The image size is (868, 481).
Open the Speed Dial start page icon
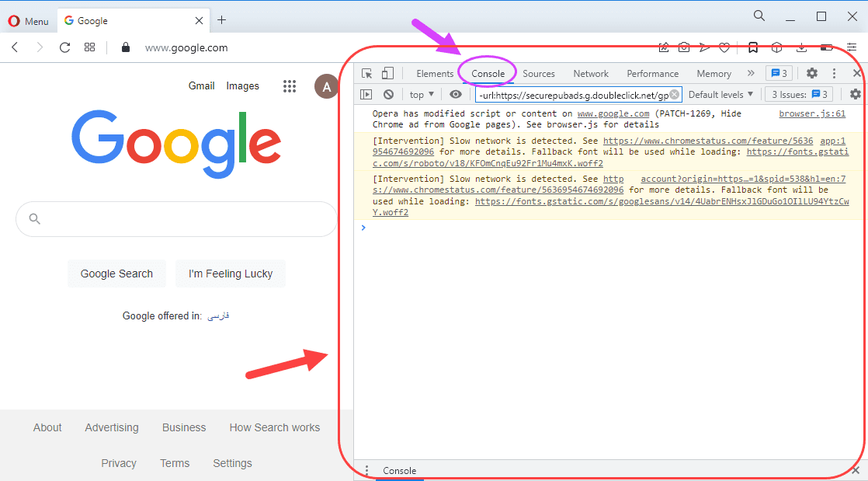click(90, 47)
